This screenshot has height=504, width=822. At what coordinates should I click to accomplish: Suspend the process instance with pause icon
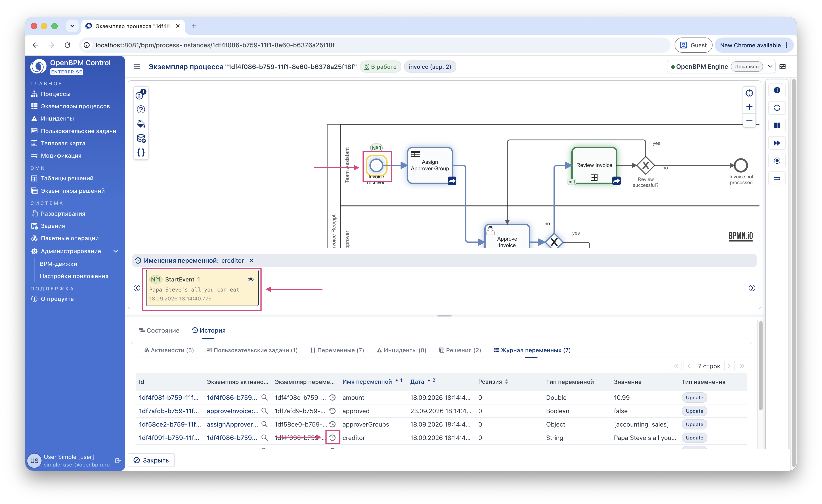coord(777,126)
